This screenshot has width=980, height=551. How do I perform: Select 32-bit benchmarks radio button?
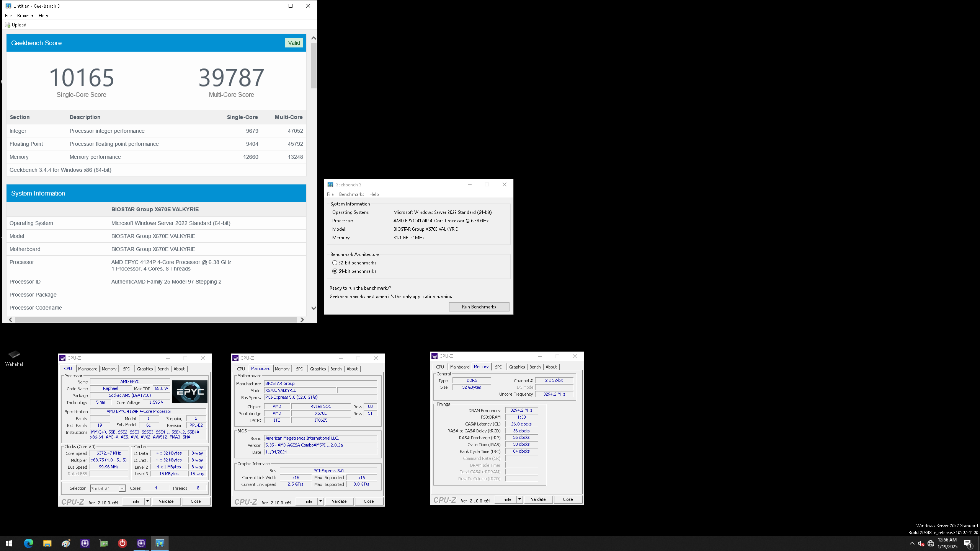click(335, 263)
